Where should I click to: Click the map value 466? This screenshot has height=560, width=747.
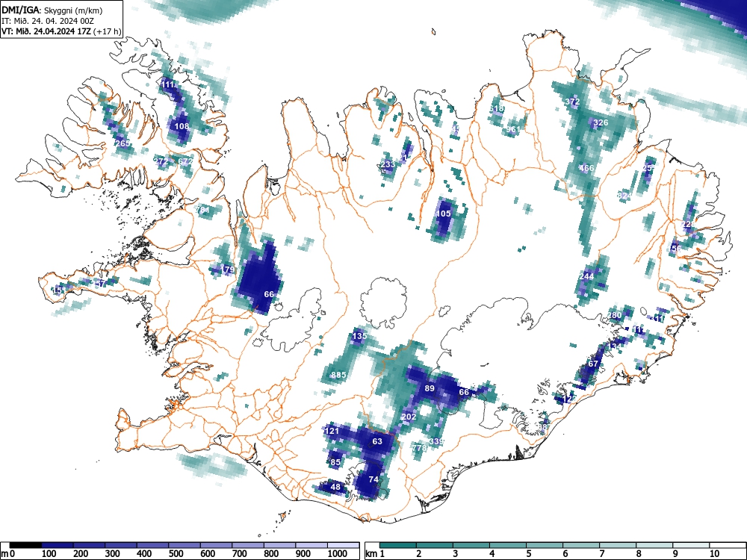(586, 168)
